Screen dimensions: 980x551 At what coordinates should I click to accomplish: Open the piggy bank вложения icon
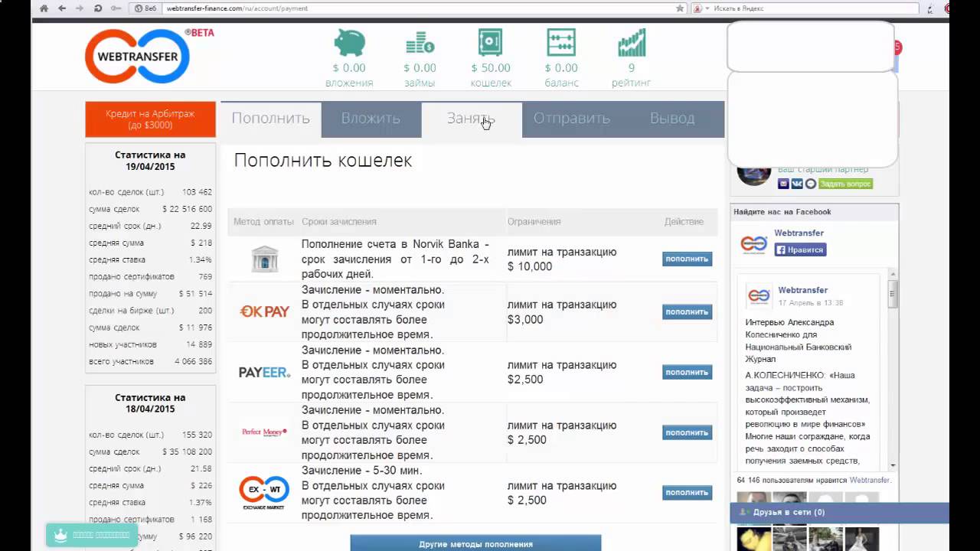349,42
